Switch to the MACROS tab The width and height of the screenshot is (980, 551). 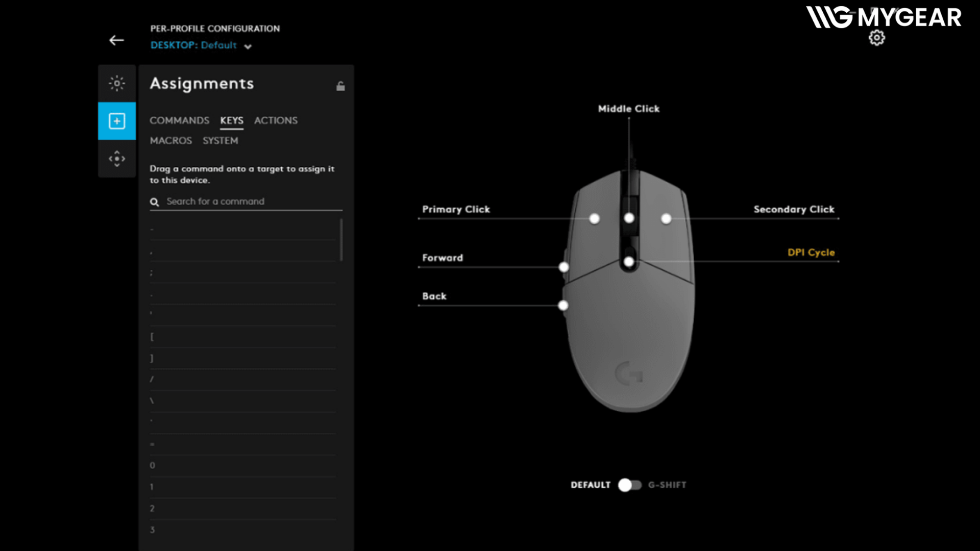[x=170, y=140]
